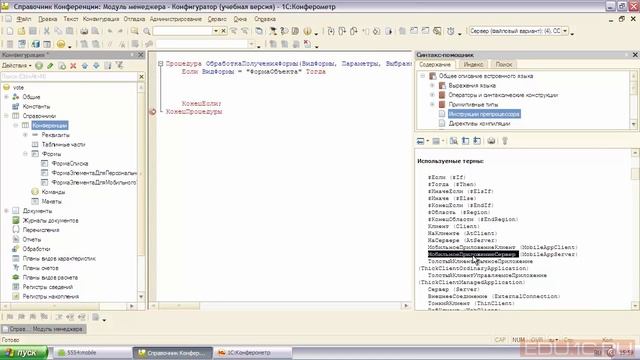This screenshot has height=360, width=640.
Task: Click the Open file folder icon
Action: 21,31
